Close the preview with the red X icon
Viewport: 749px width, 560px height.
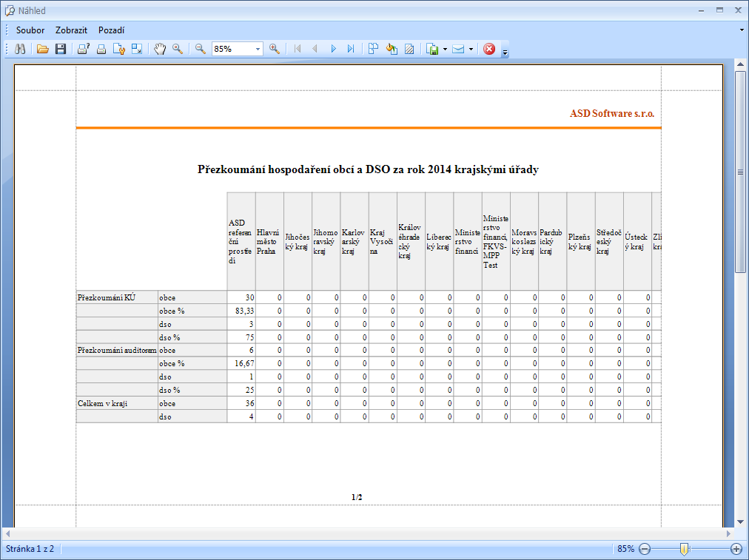pyautogui.click(x=489, y=49)
